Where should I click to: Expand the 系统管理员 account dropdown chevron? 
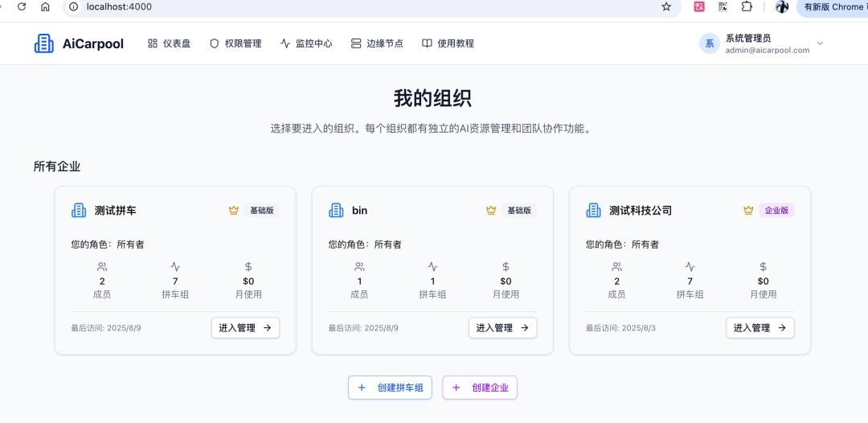821,43
